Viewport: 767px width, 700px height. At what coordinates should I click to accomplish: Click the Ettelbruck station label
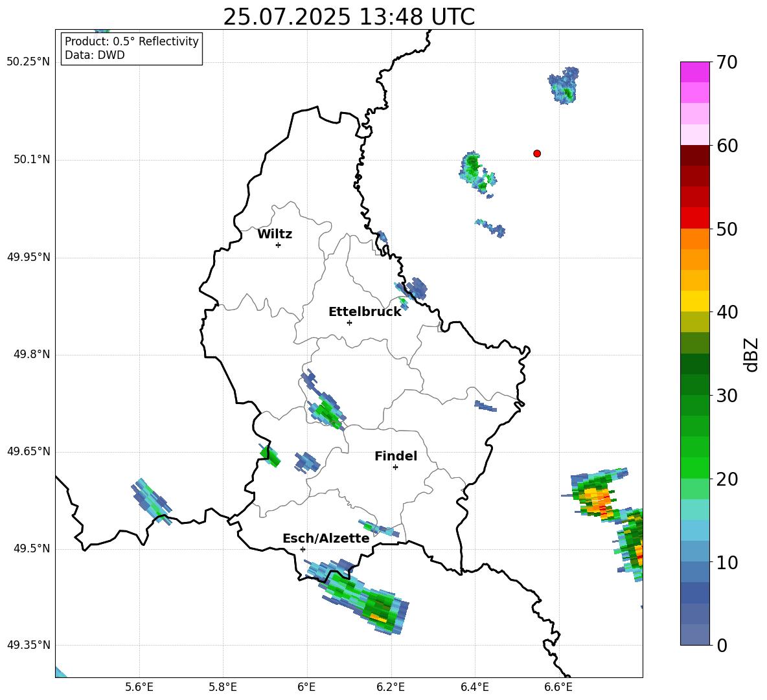(365, 312)
